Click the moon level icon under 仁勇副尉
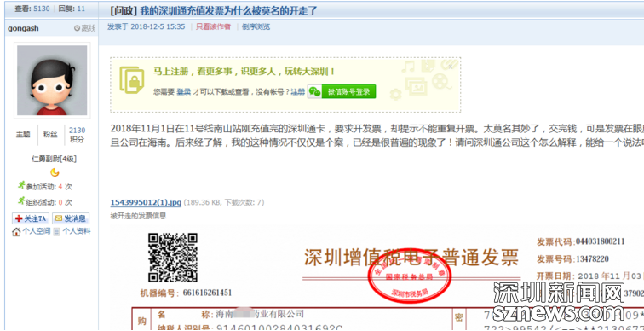644x331 pixels. [x=55, y=172]
